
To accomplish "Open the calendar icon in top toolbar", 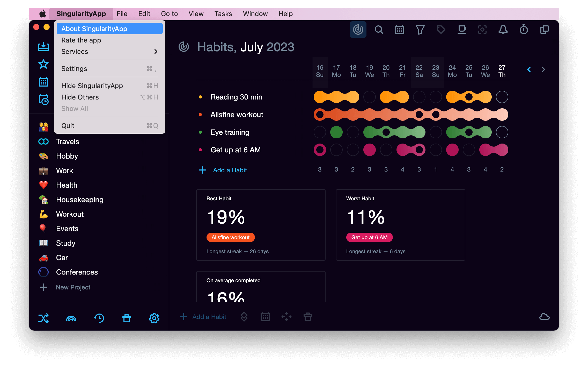I will click(400, 30).
